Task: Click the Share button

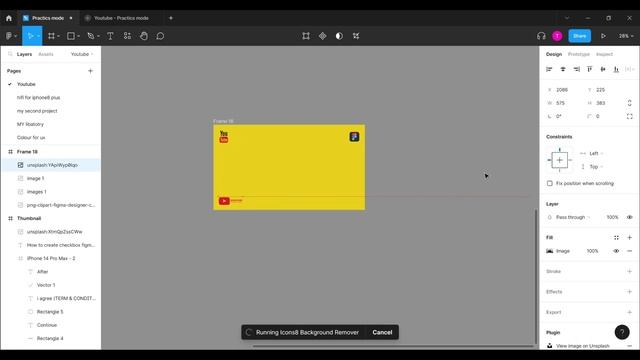Action: [580, 36]
